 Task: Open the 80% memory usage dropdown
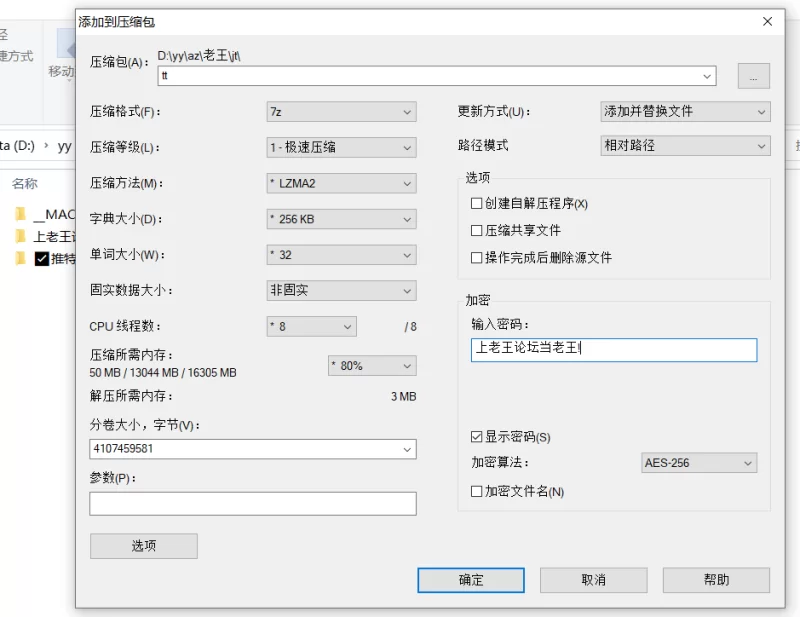pyautogui.click(x=371, y=366)
